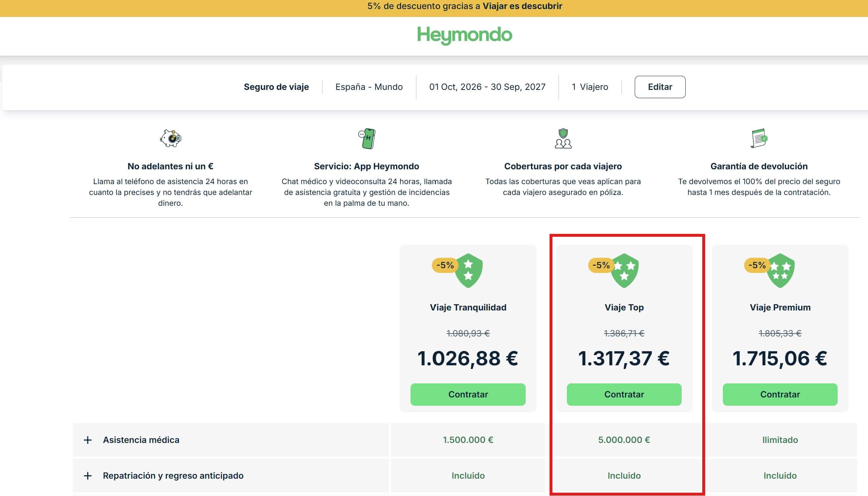This screenshot has height=496, width=868.
Task: Click Contratar for Viaje Tranquilidad
Action: coord(468,395)
